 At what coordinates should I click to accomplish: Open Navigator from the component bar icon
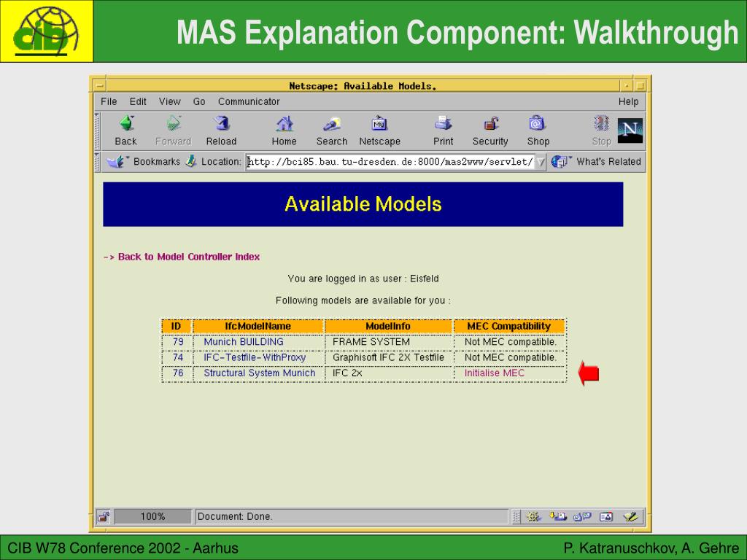click(x=533, y=516)
